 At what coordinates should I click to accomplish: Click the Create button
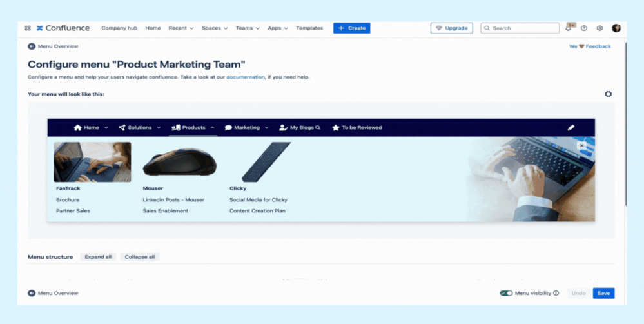click(x=351, y=28)
